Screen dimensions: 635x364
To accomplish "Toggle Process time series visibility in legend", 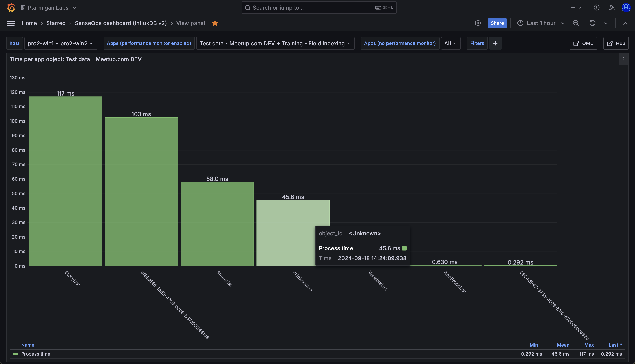I will (36, 354).
